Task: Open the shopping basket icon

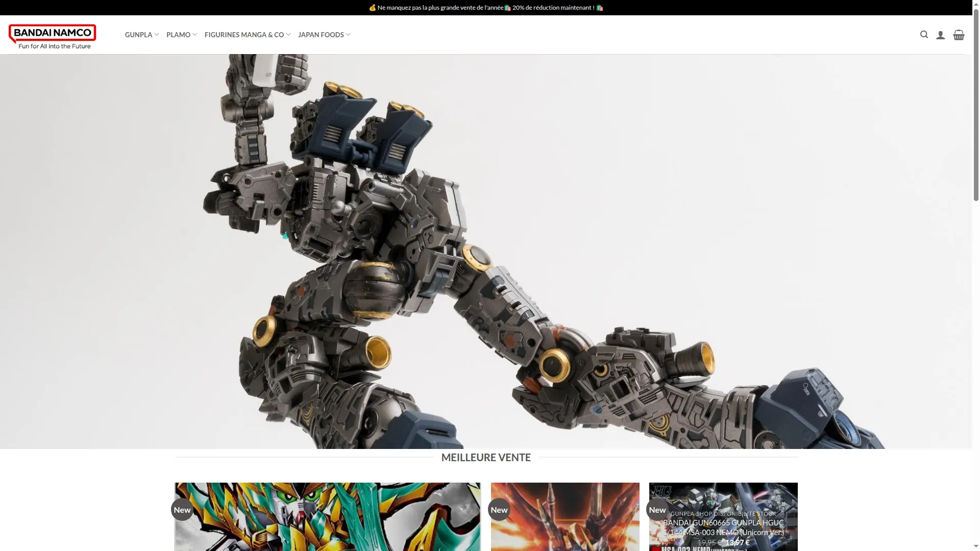Action: (959, 35)
